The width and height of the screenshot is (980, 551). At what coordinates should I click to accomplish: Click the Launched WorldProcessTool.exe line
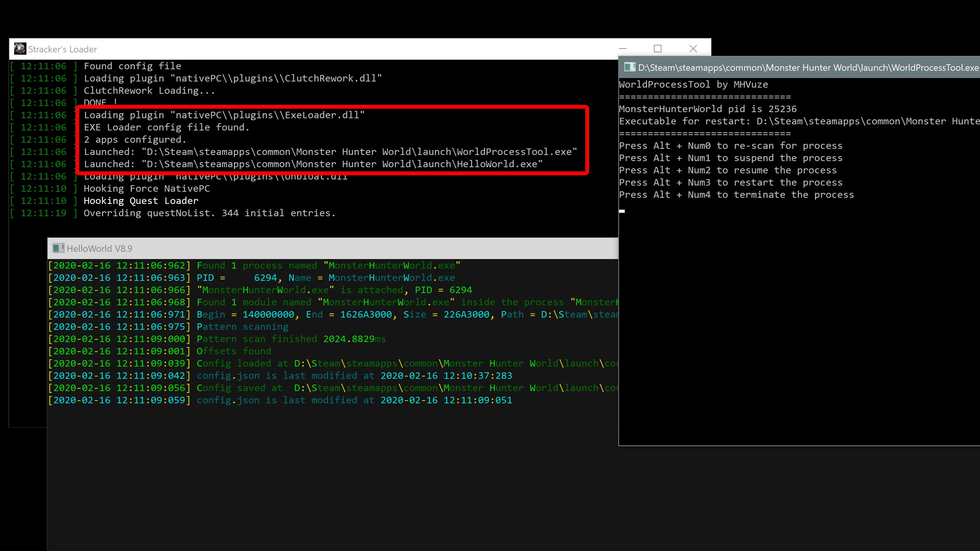click(x=330, y=152)
